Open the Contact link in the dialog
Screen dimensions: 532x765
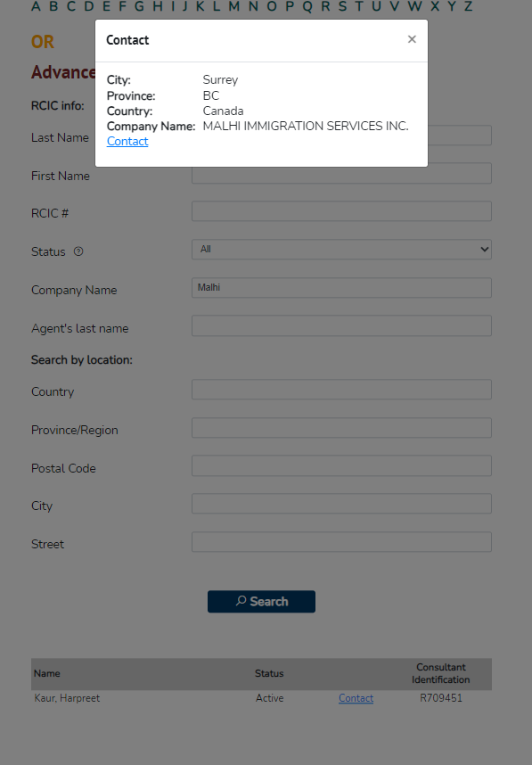tap(127, 142)
